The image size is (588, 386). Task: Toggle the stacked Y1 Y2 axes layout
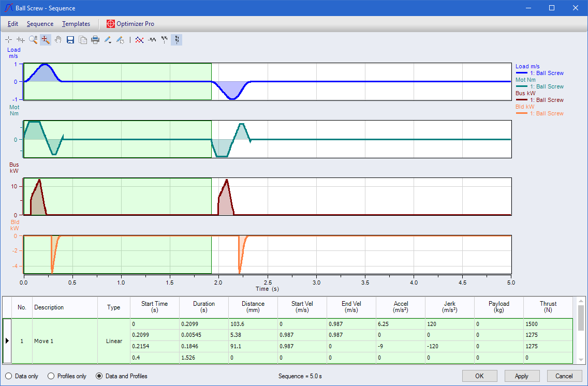[177, 39]
